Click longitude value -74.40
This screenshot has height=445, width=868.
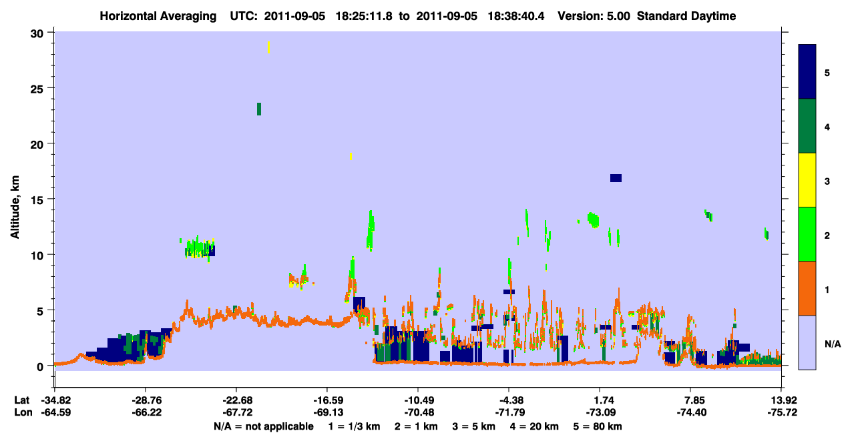click(x=690, y=412)
